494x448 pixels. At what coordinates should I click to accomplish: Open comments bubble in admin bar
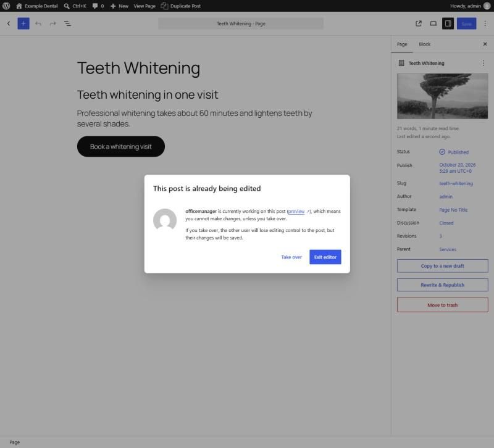pos(98,6)
